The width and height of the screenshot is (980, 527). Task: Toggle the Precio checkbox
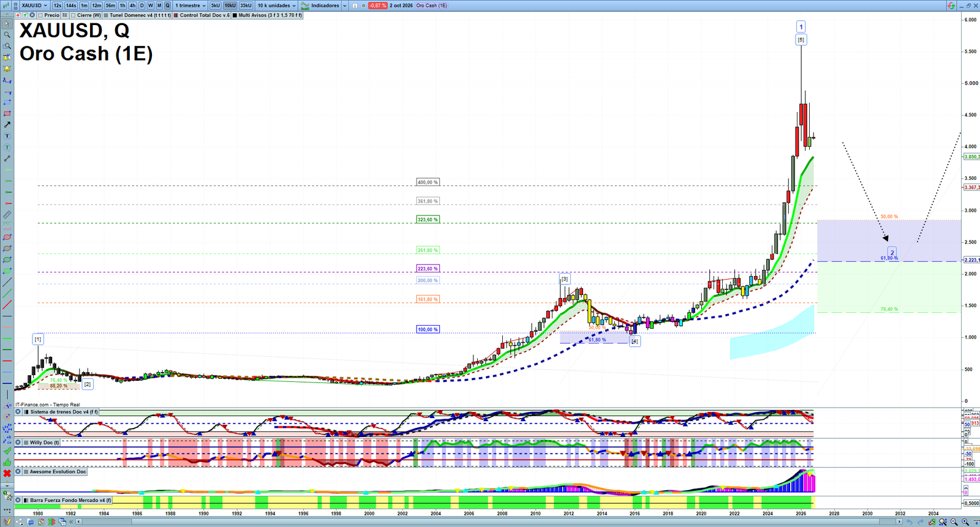point(41,15)
